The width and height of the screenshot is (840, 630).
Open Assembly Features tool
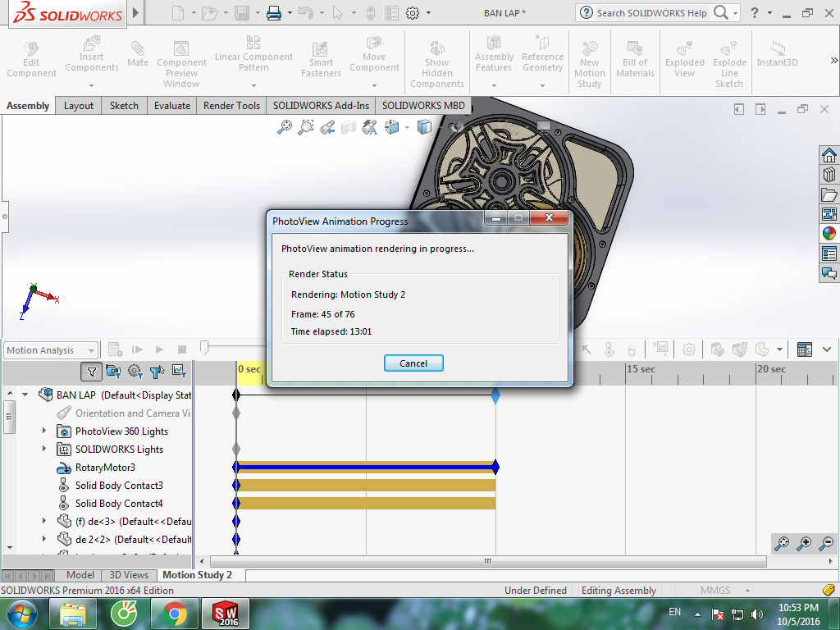click(494, 53)
